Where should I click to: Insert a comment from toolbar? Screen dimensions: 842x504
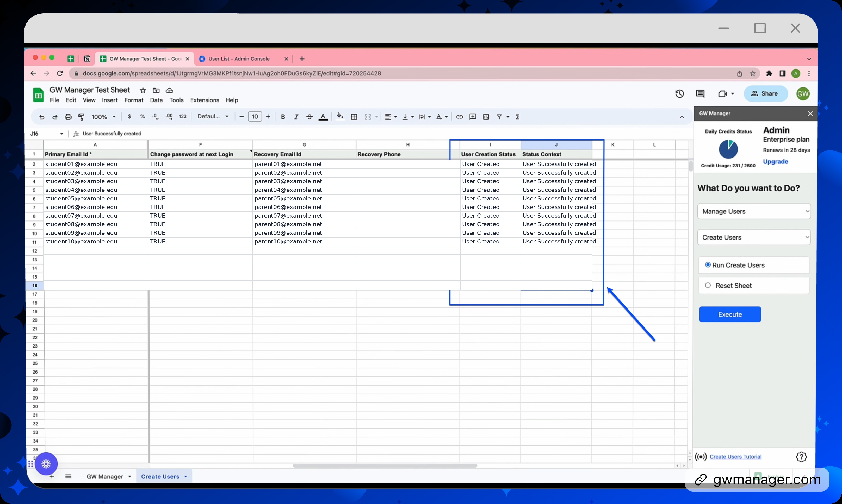click(473, 117)
